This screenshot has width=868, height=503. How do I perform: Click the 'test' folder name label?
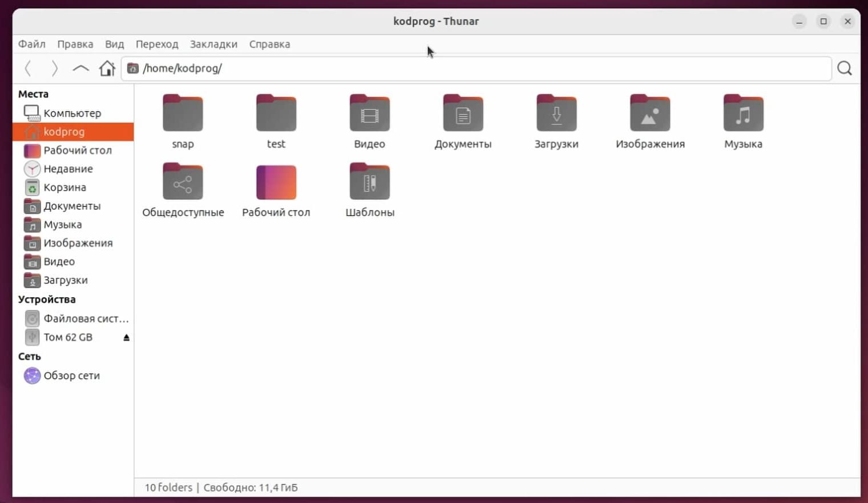coord(276,144)
